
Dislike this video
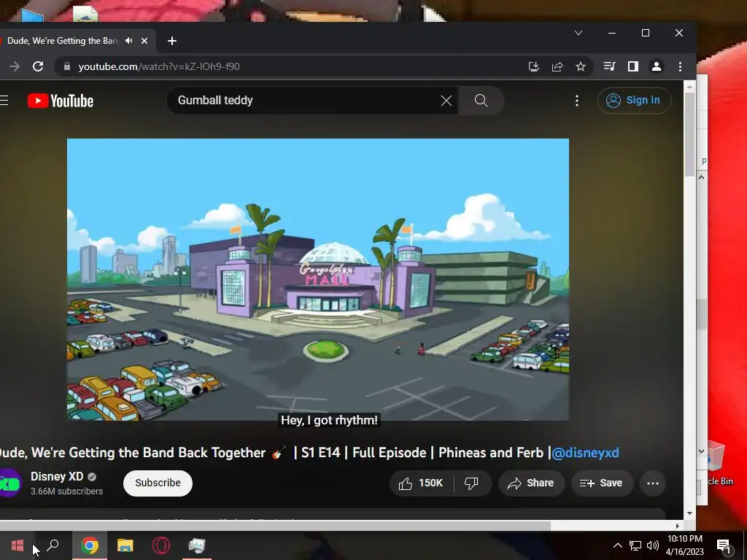coord(472,483)
